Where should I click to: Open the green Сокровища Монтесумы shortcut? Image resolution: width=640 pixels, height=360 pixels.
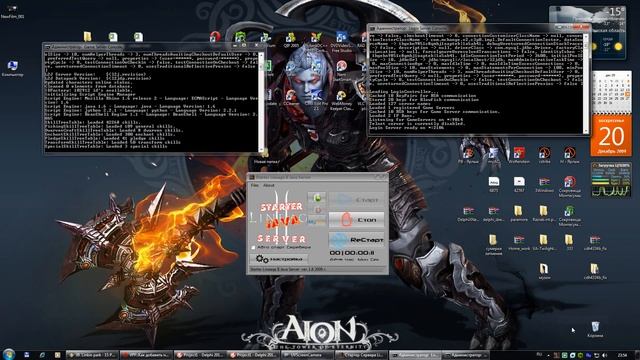coord(570,216)
